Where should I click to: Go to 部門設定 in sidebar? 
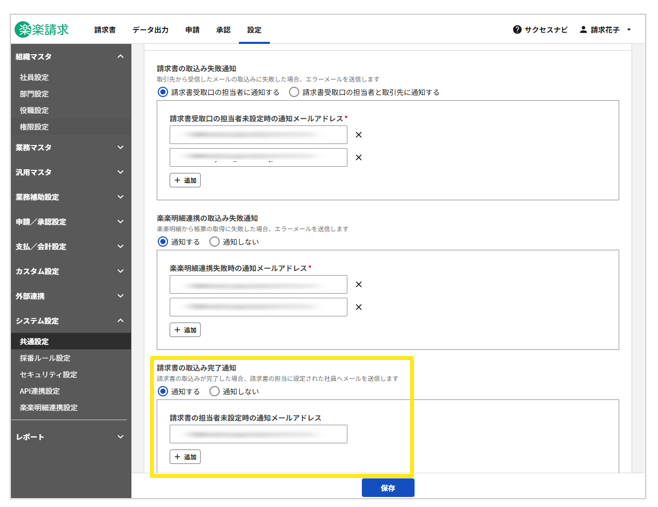point(34,94)
